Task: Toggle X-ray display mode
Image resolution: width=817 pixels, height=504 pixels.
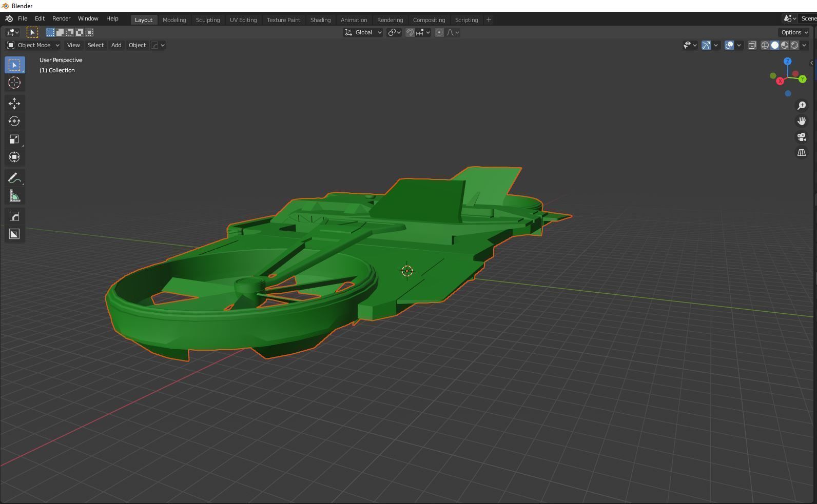Action: tap(752, 46)
